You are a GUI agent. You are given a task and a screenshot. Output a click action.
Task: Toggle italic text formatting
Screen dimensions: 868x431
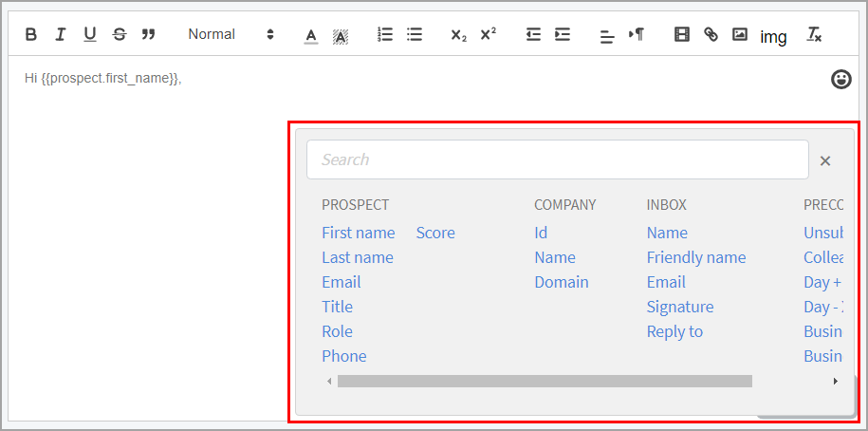pyautogui.click(x=61, y=35)
